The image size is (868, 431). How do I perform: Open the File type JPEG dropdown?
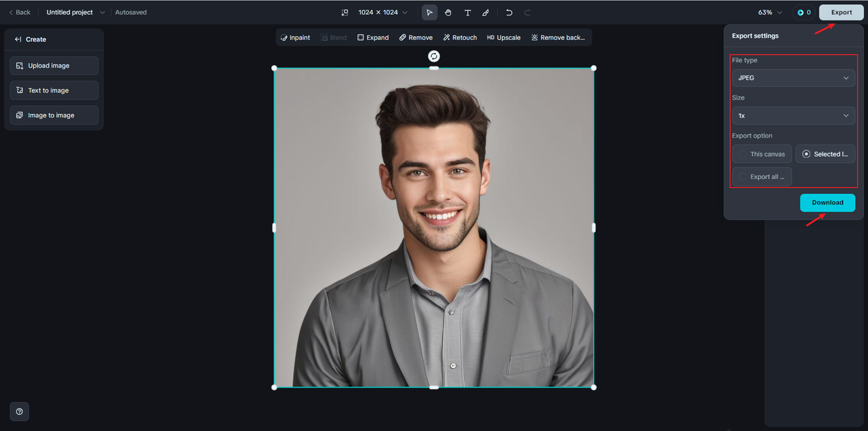click(x=793, y=78)
